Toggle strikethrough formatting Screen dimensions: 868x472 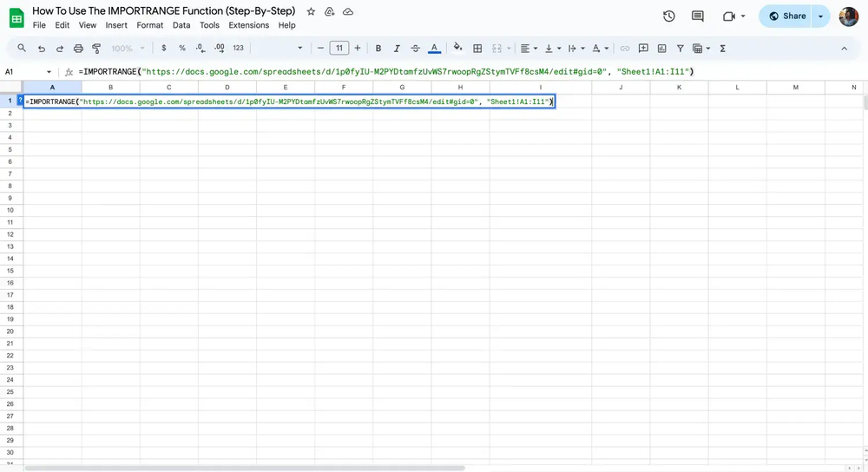coord(415,49)
